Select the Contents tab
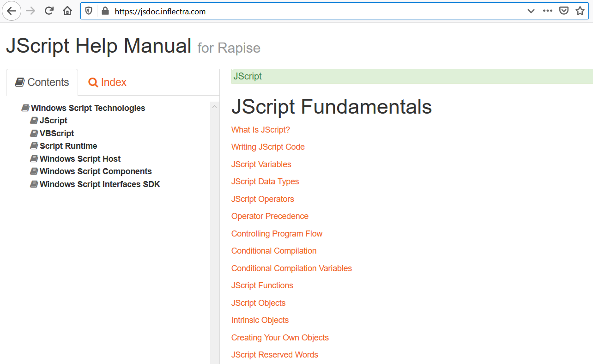593x364 pixels. 42,82
